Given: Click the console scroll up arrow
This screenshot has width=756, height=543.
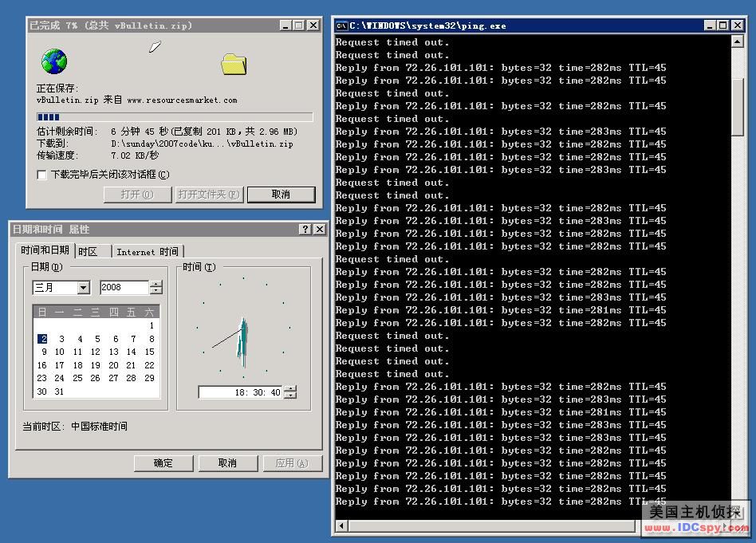Looking at the screenshot, I should pos(737,42).
